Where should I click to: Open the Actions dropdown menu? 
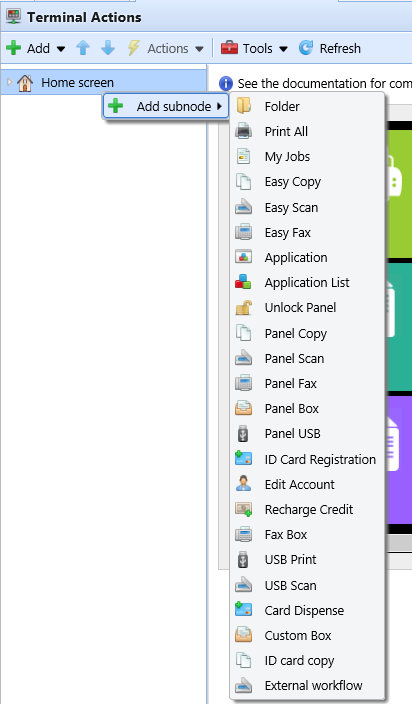click(x=166, y=48)
